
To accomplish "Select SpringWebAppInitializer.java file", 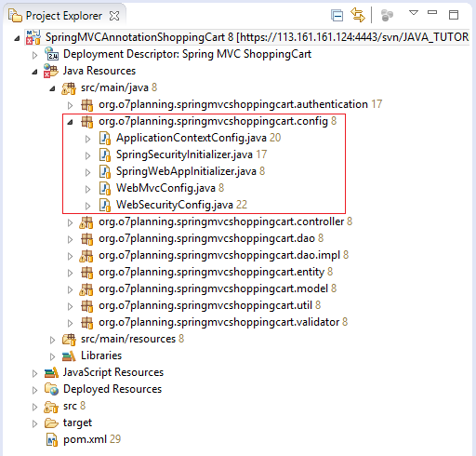I will [186, 171].
